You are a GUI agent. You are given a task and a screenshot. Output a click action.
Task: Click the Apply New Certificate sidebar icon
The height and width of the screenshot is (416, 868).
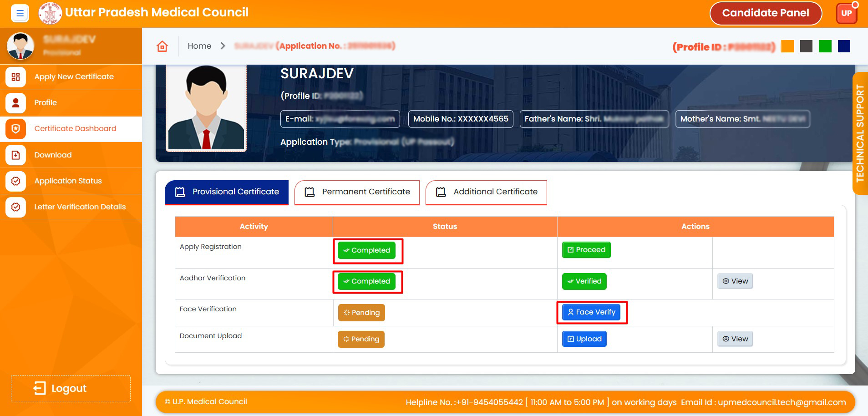coord(15,77)
